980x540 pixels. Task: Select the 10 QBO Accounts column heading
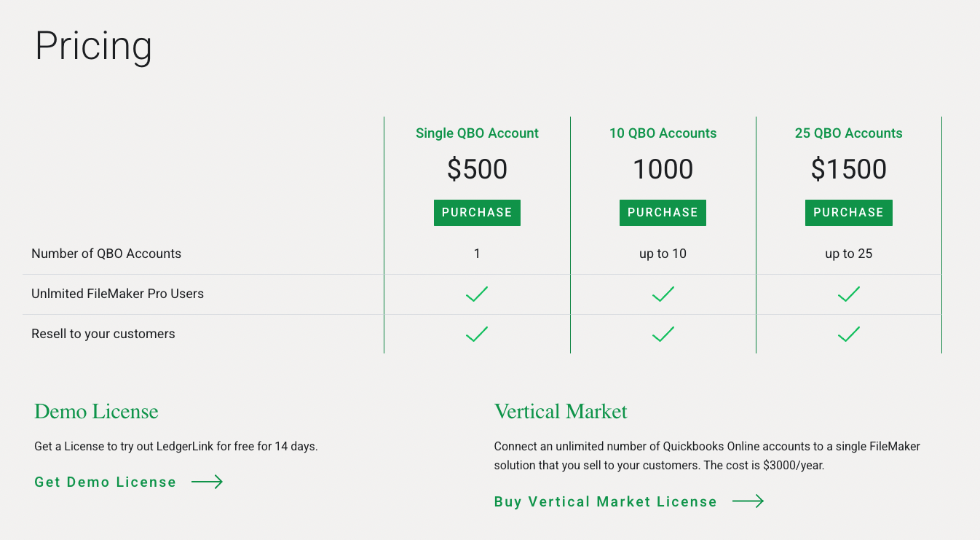663,133
